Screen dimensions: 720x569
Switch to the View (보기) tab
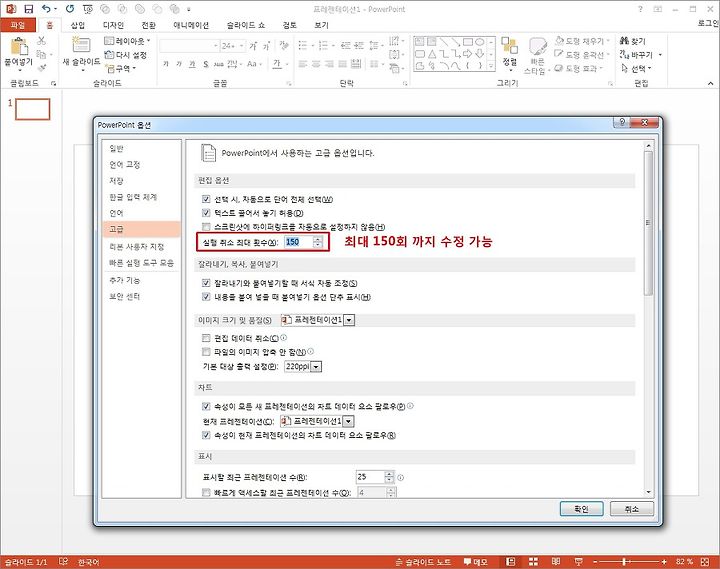pos(321,25)
